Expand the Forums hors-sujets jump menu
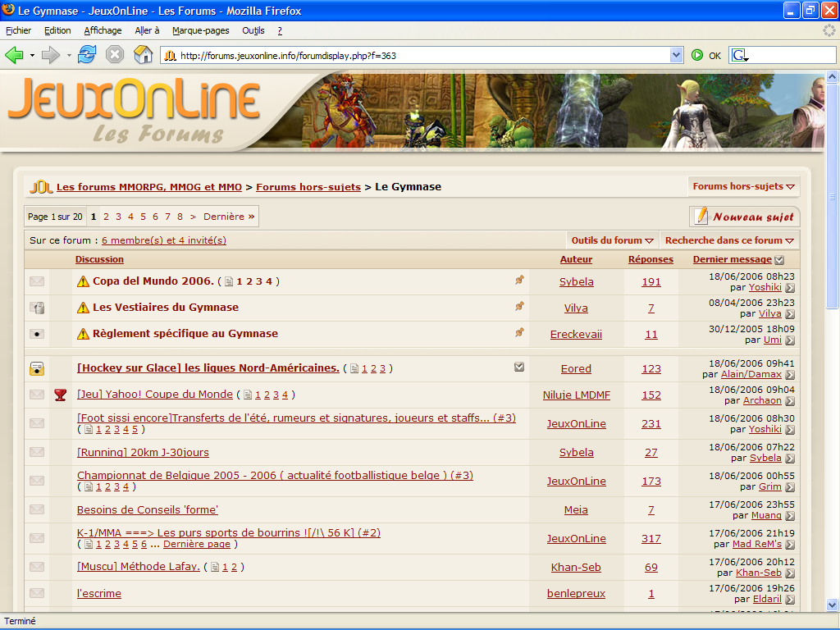The image size is (840, 630). coord(743,186)
